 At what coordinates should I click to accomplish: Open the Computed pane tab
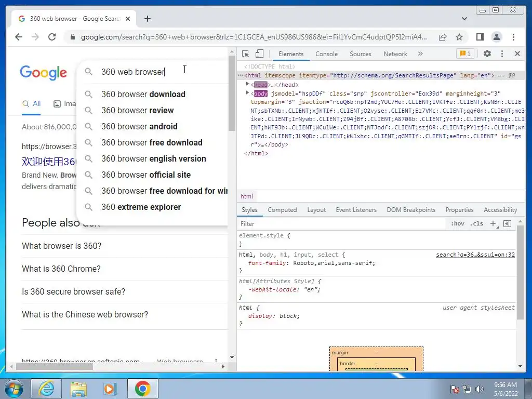[x=282, y=210]
